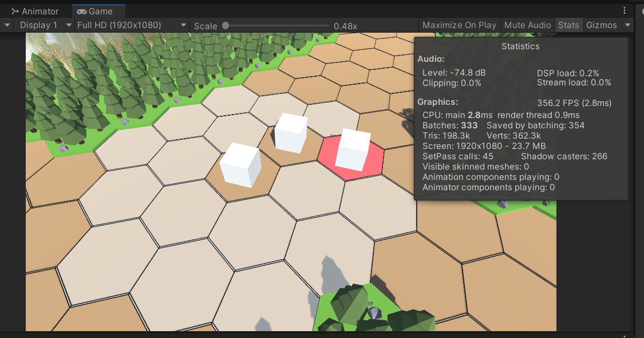This screenshot has height=338, width=644.
Task: Click the 'Stream load: 0.0%' text
Action: (x=574, y=82)
